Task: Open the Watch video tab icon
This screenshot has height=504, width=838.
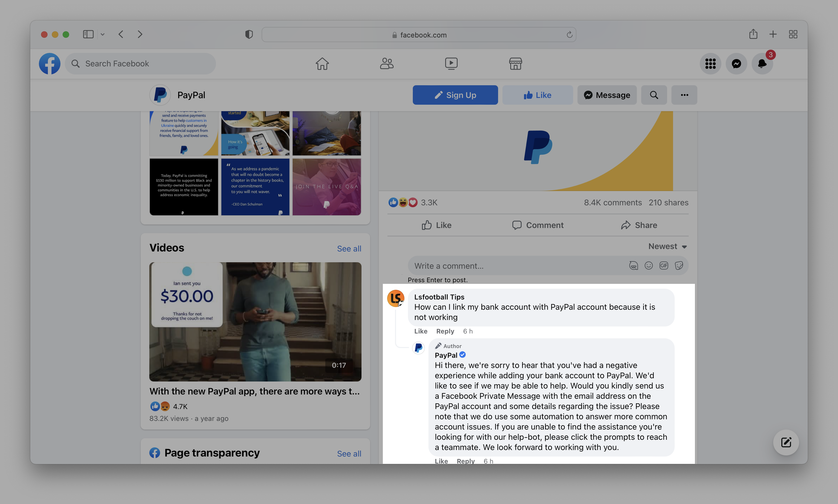Action: click(x=451, y=63)
